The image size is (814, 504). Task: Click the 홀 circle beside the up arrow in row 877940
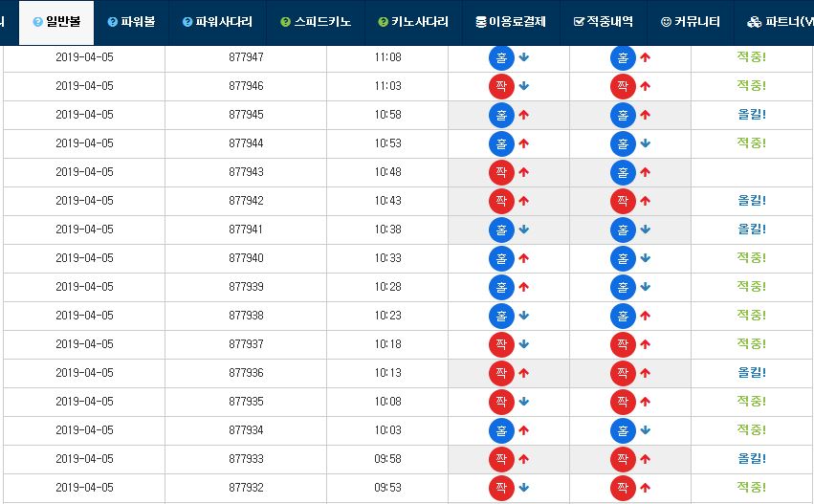(501, 258)
